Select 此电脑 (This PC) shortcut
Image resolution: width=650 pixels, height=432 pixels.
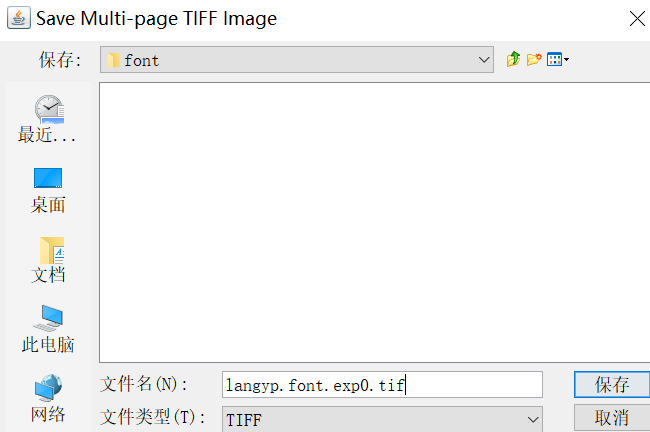coord(48,330)
